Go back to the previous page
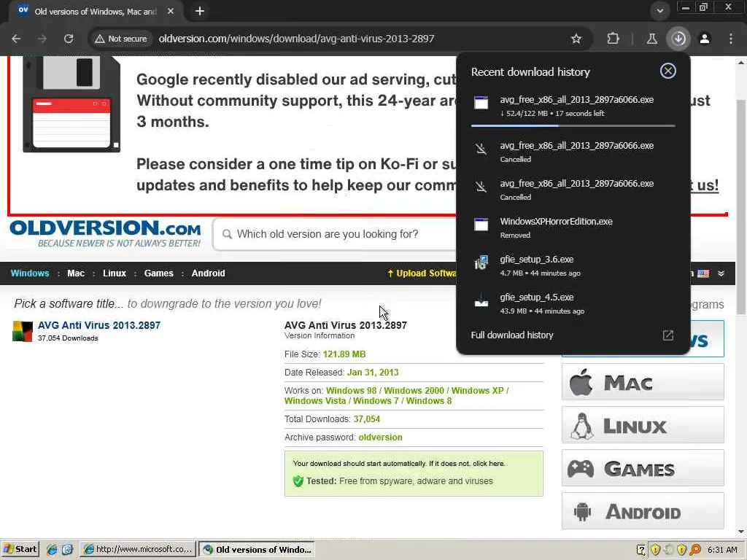747x560 pixels. tap(16, 39)
